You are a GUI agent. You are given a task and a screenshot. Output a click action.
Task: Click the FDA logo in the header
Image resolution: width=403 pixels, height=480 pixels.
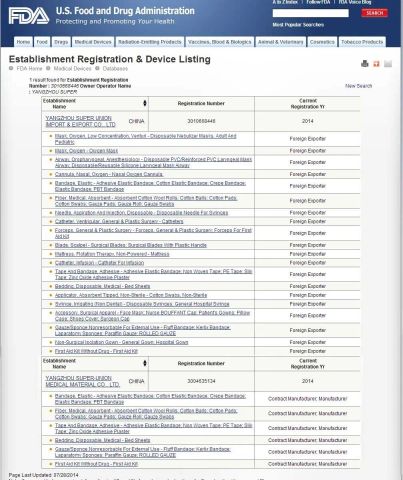coord(29,16)
